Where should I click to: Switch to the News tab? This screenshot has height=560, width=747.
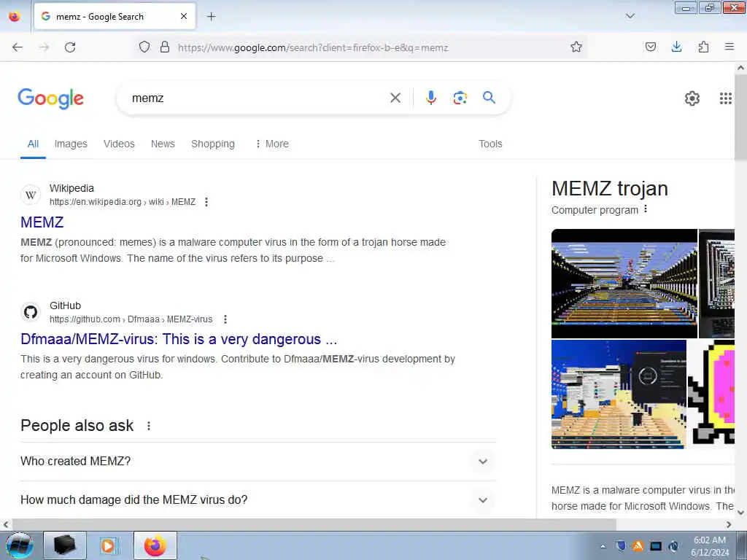pos(163,144)
